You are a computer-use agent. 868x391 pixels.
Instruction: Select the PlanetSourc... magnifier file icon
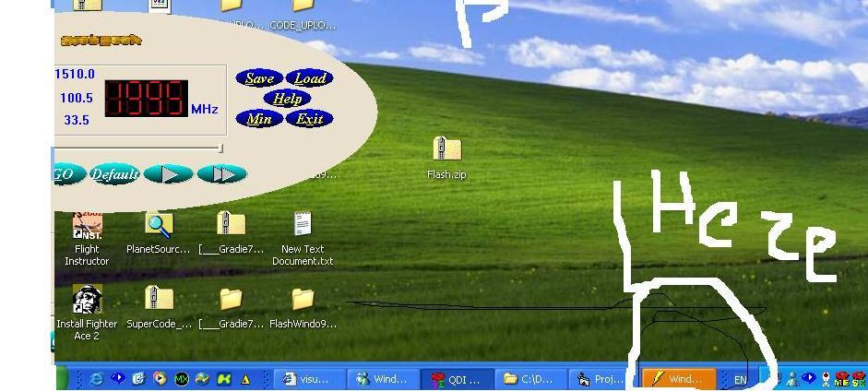click(159, 224)
